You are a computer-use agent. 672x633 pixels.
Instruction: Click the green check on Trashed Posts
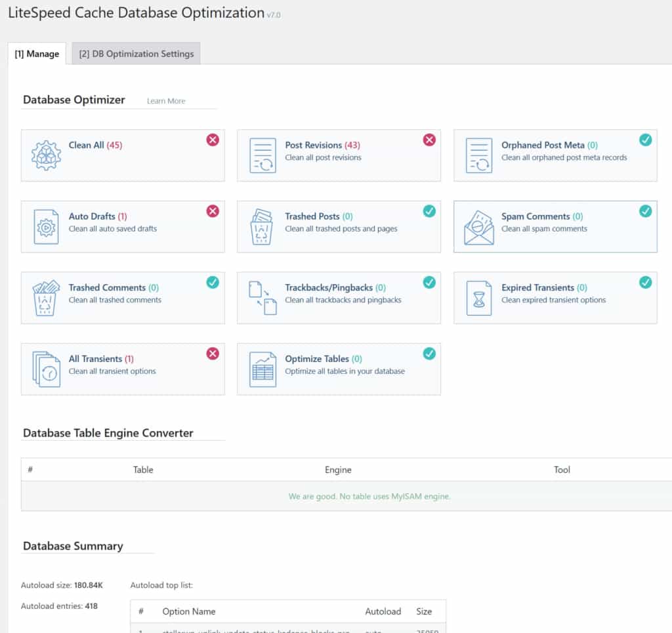coord(429,211)
